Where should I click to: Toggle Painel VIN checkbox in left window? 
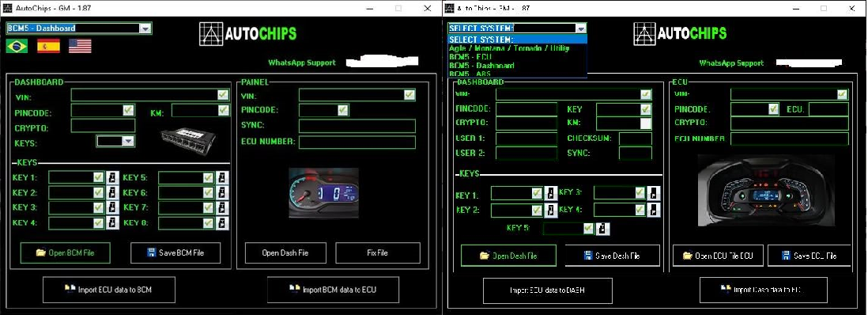(409, 95)
